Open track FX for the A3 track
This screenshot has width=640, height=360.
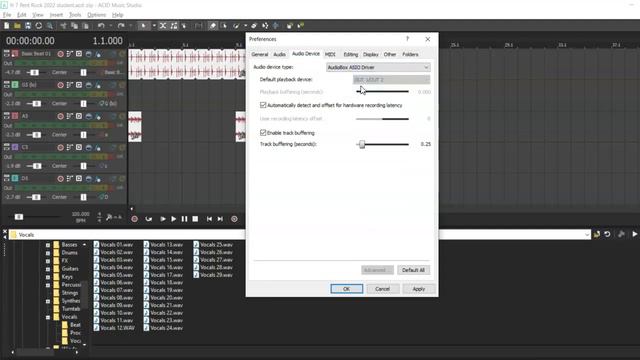click(x=89, y=116)
